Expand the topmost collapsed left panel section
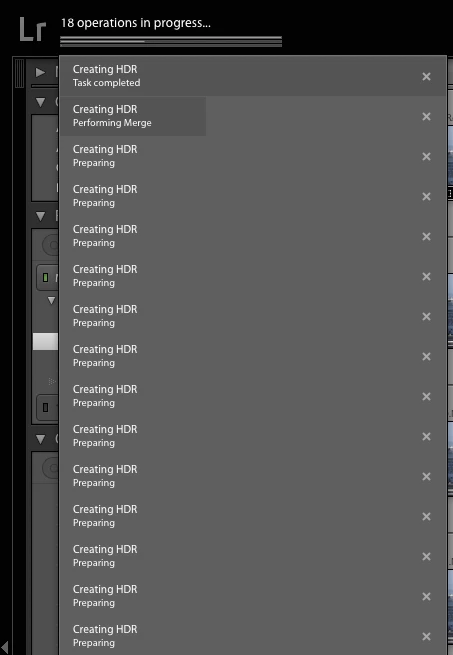Viewport: 453px width, 655px height. [x=41, y=72]
